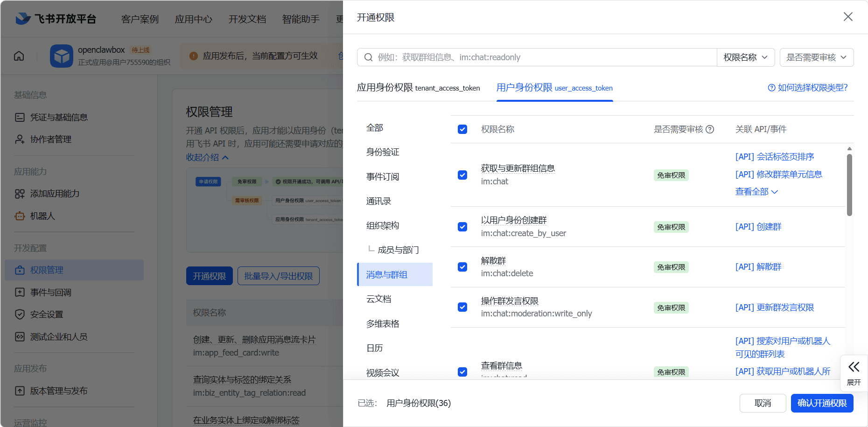Open [API] 解散群 link
Viewport: 868px width, 427px height.
(758, 267)
